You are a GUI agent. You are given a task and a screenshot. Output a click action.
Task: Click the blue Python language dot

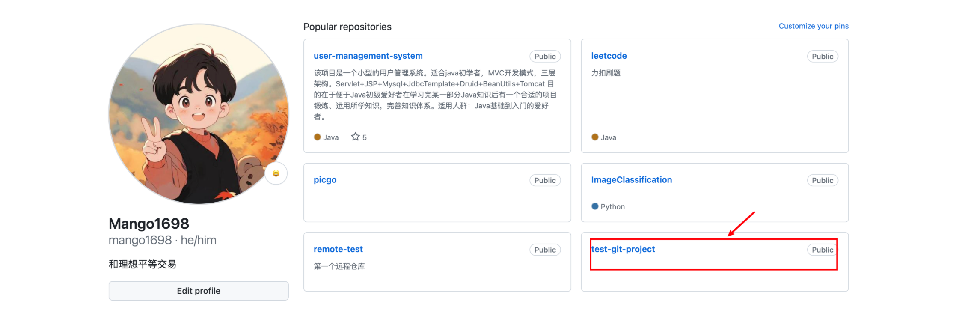(x=595, y=206)
